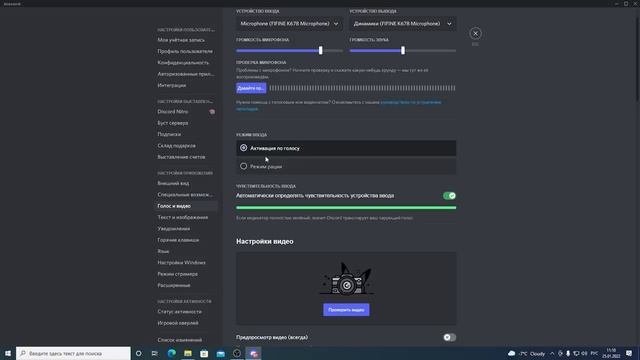Open Language settings
This screenshot has height=360, width=640.
pyautogui.click(x=163, y=251)
